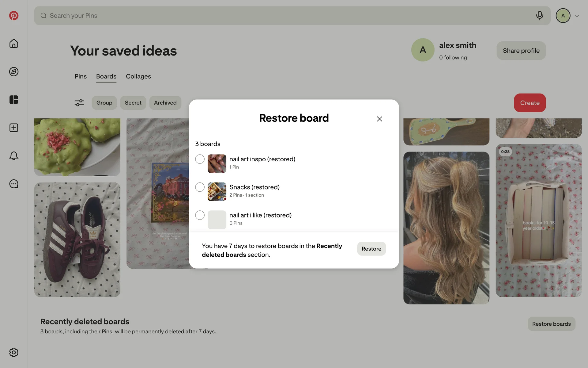Click the Restore button in dialog
This screenshot has width=588, height=368.
[371, 249]
